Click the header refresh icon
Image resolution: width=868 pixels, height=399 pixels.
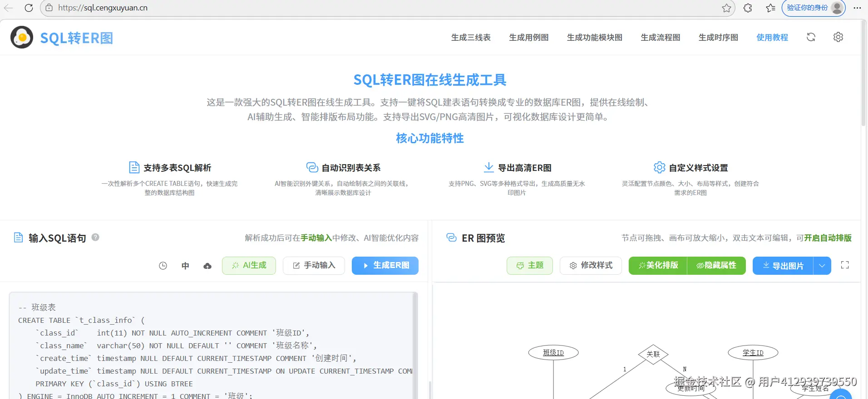pyautogui.click(x=811, y=37)
